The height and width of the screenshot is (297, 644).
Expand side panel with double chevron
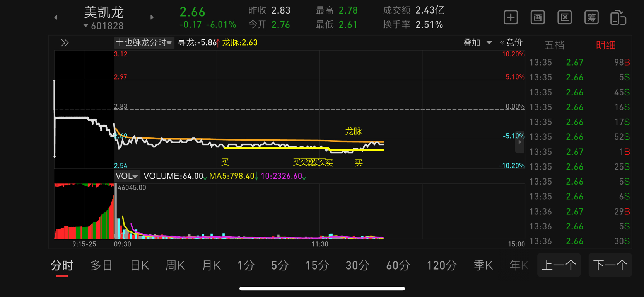[x=65, y=43]
